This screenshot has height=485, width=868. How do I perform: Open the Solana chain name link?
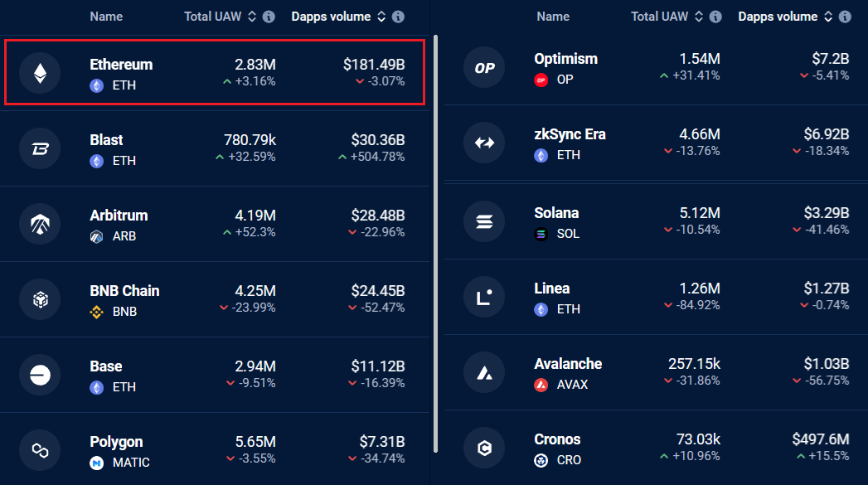tap(556, 213)
